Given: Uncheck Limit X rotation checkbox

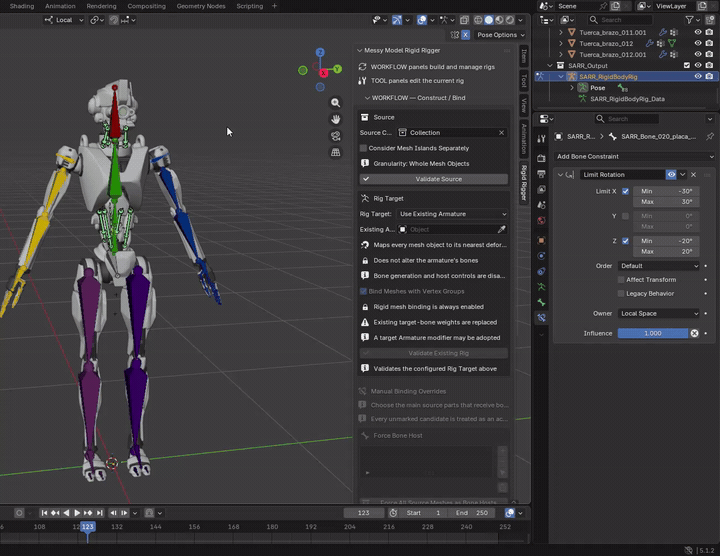Looking at the screenshot, I should pos(625,191).
